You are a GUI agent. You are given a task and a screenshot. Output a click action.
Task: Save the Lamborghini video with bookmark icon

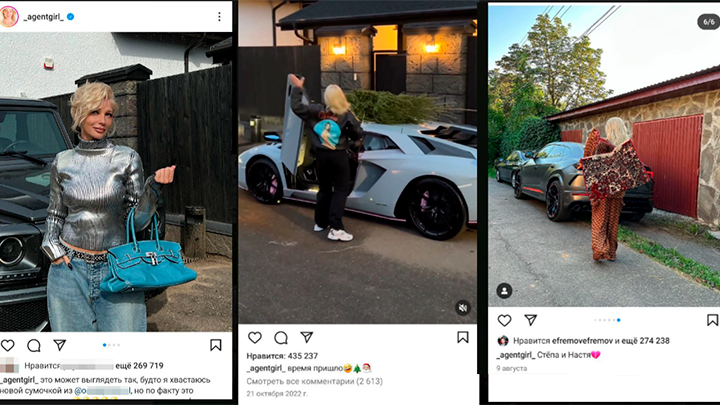click(463, 338)
